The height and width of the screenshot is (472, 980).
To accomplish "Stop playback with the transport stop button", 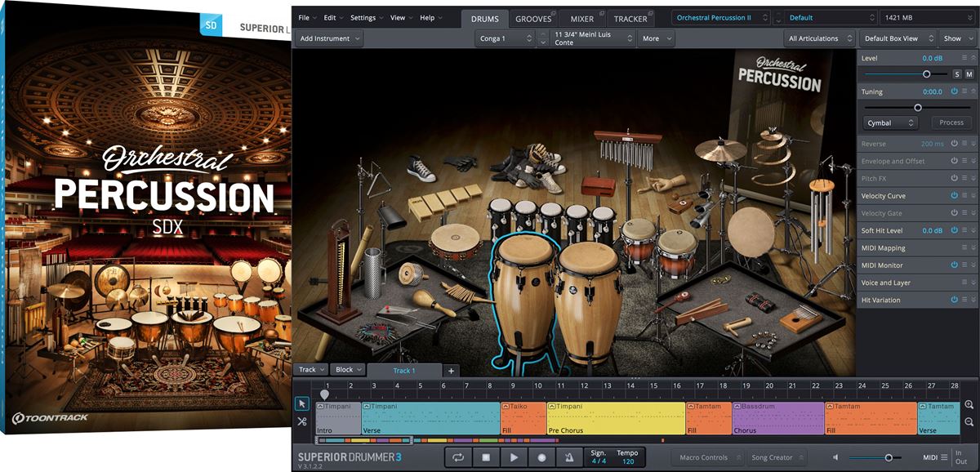I will (485, 457).
